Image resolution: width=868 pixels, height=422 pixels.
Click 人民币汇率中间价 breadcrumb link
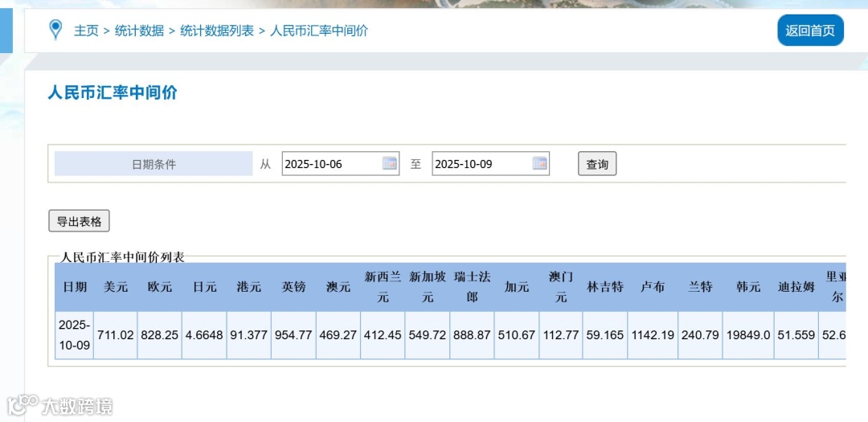click(x=319, y=31)
